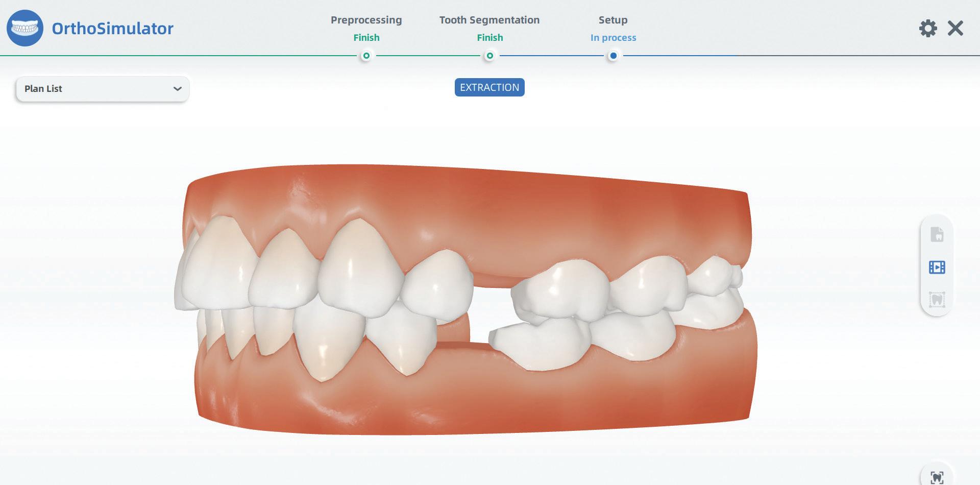Expand the Plan List dropdown

[x=103, y=89]
